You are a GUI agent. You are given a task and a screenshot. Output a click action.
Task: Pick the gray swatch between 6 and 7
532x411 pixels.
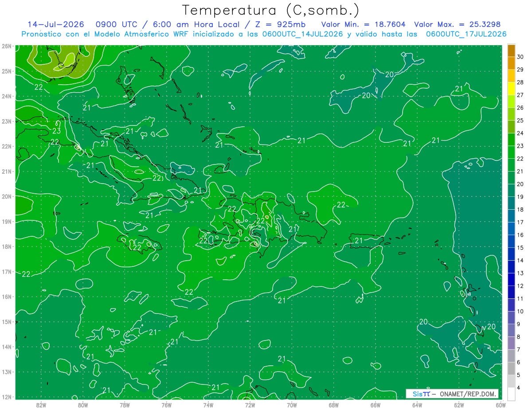511,356
